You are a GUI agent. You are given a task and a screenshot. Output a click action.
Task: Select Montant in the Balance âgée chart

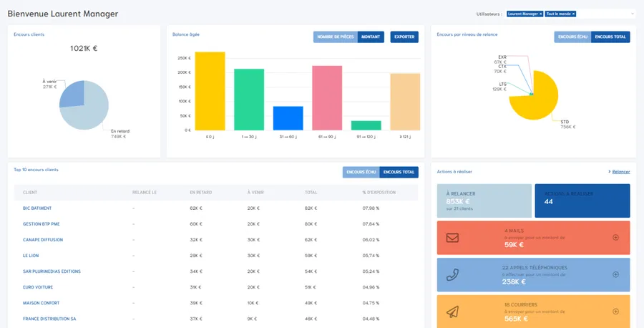click(x=371, y=37)
